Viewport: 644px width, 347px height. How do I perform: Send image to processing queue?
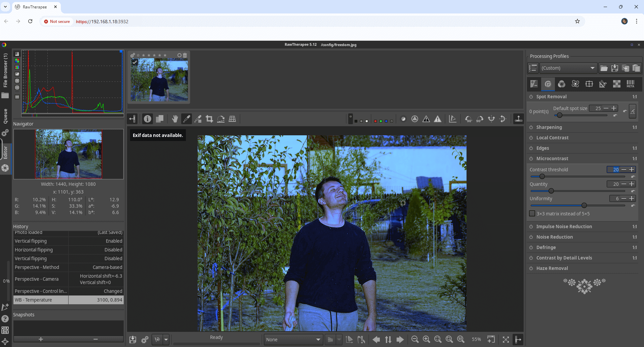(145, 340)
